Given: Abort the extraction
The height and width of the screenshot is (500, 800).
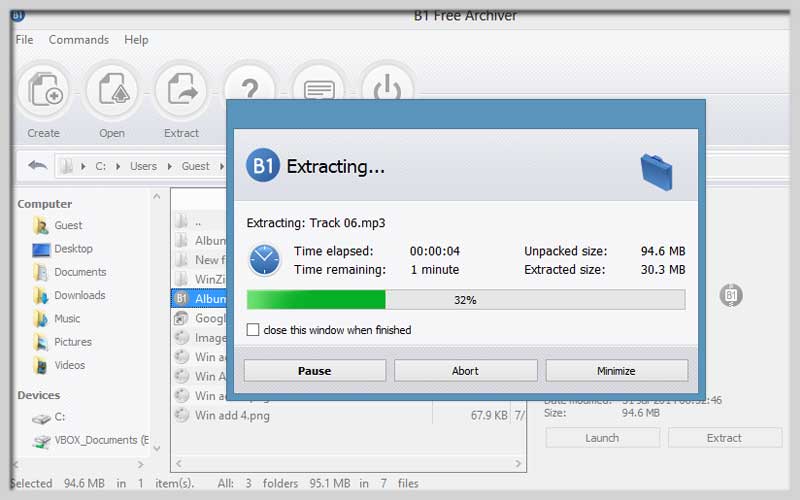Looking at the screenshot, I should pos(465,370).
